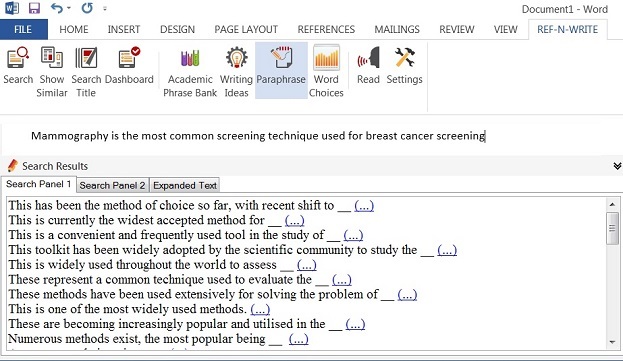The image size is (623, 361).
Task: Open the Writing Ideas lightbulb tool
Action: tap(236, 71)
